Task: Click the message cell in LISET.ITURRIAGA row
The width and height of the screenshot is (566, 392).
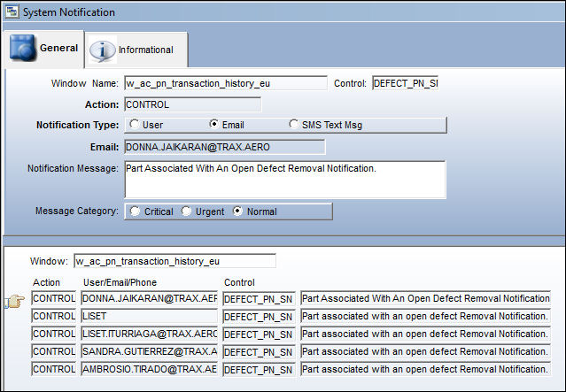Action: pyautogui.click(x=425, y=334)
